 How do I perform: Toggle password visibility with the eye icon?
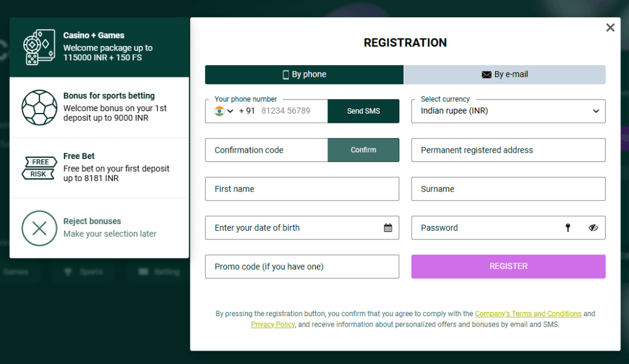pos(593,228)
